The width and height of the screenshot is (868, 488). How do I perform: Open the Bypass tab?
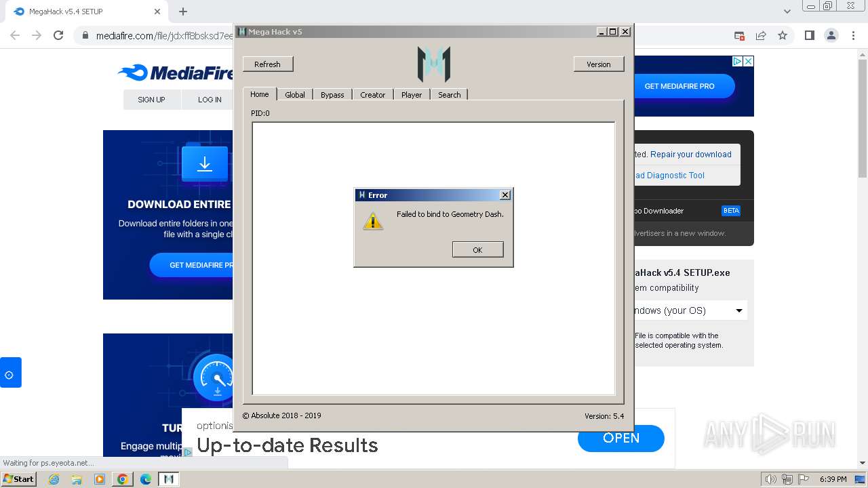(332, 95)
